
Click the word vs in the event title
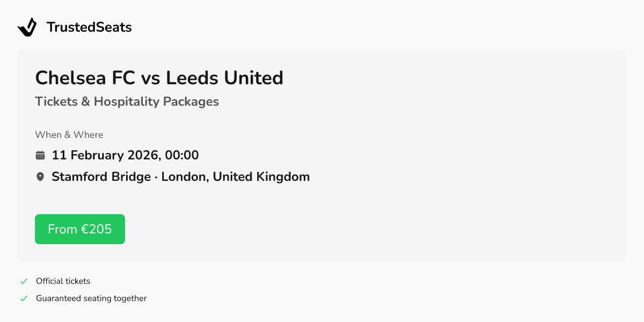tap(151, 78)
